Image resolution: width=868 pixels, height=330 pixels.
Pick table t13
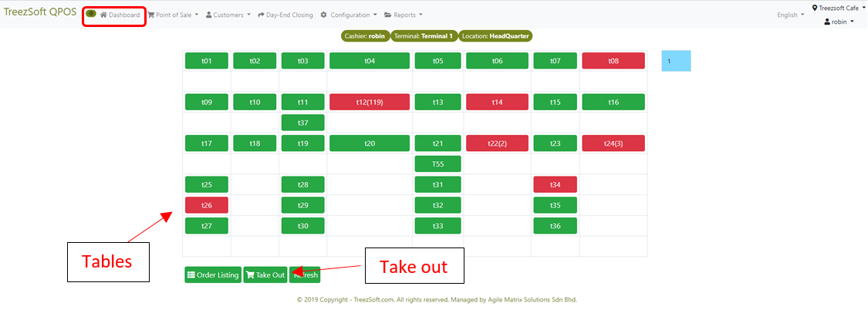438,103
